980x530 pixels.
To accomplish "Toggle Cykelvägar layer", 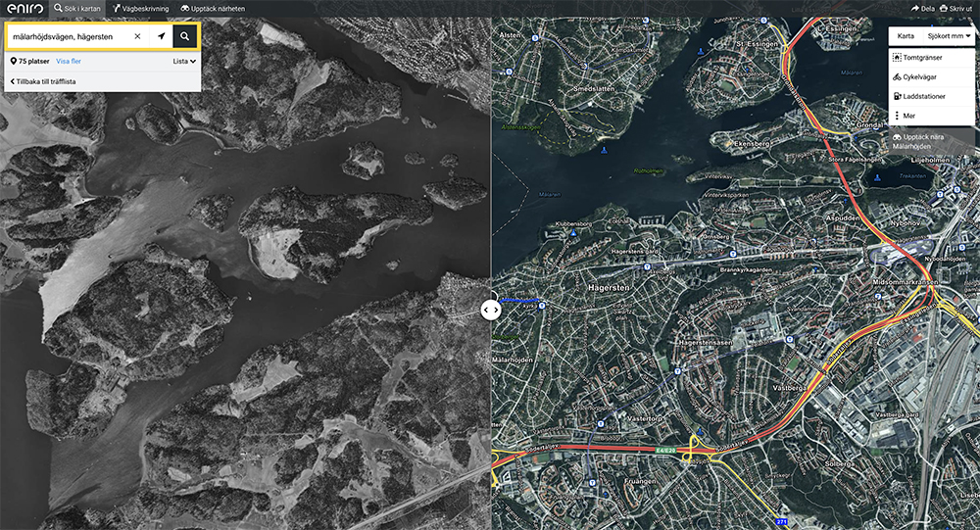I will (931, 76).
